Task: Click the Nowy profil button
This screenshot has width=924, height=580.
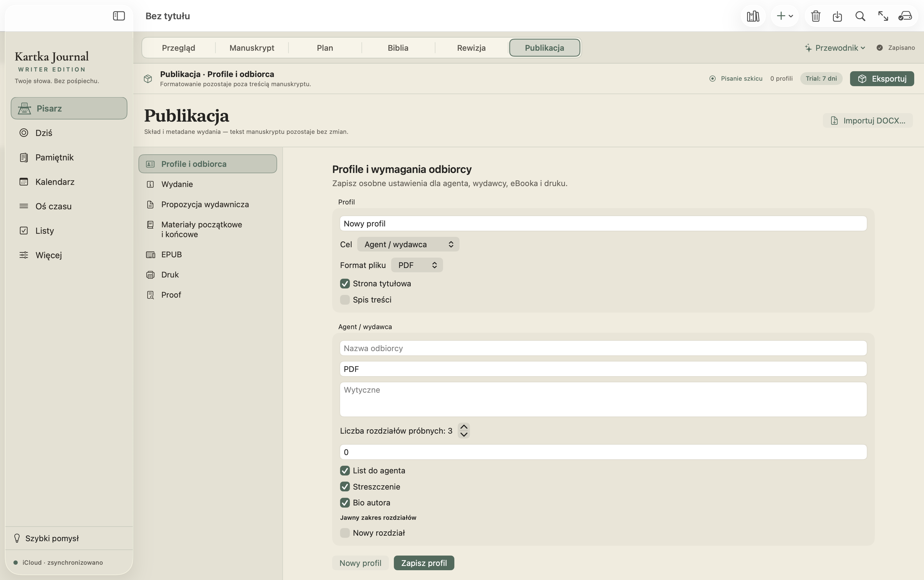Action: (x=360, y=563)
